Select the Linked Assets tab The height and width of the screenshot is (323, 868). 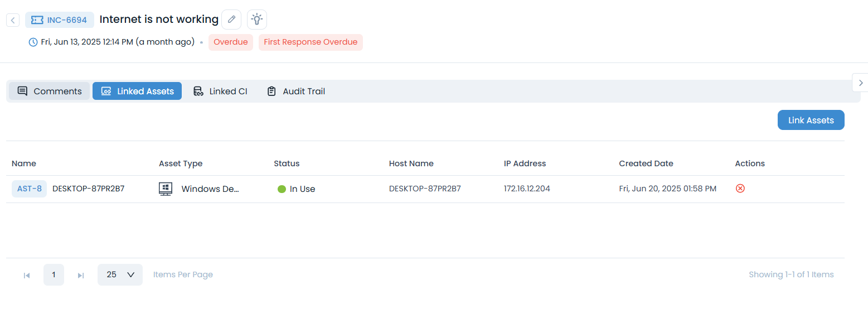[x=137, y=91]
